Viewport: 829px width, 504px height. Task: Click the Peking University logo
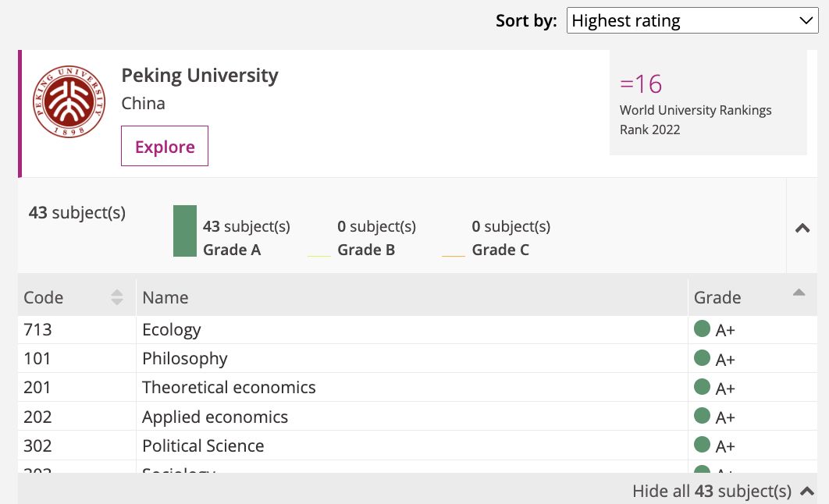click(69, 102)
